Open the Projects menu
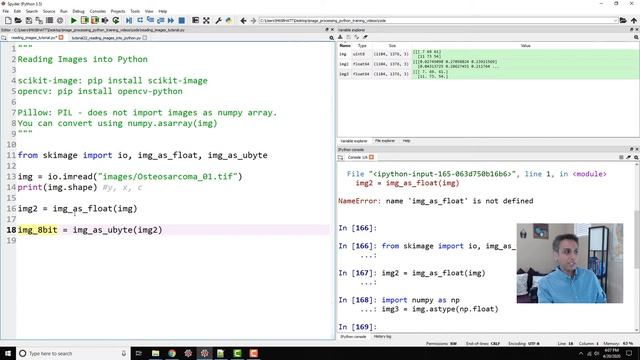This screenshot has height=360, width=640. 118,11
